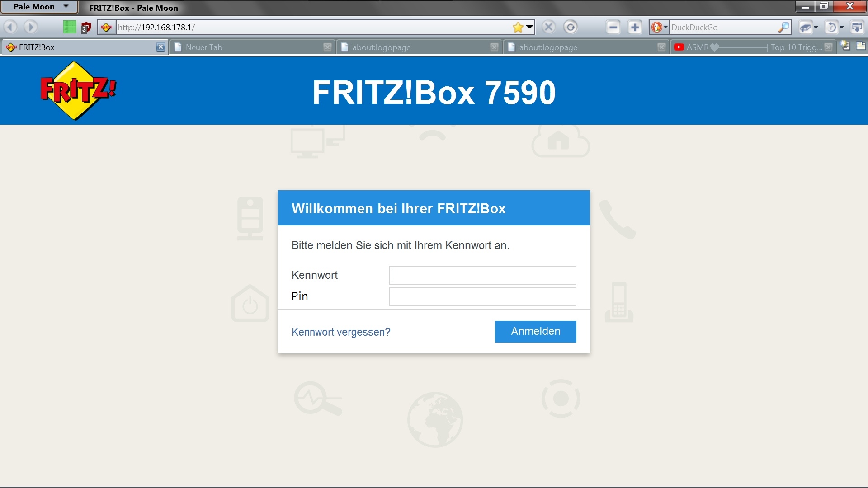The height and width of the screenshot is (488, 868).
Task: Click the search magnifier icon
Action: click(783, 27)
